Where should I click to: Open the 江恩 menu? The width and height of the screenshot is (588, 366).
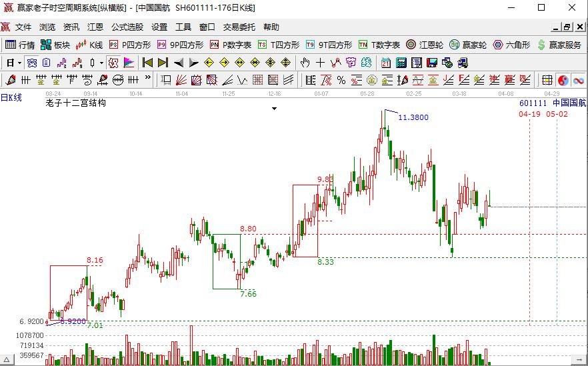tap(95, 27)
